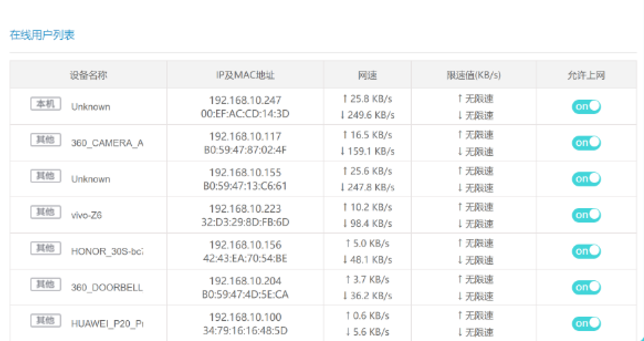
Task: Click the 其他 badge next to HONOR_30S-bc
Action: [x=45, y=247]
